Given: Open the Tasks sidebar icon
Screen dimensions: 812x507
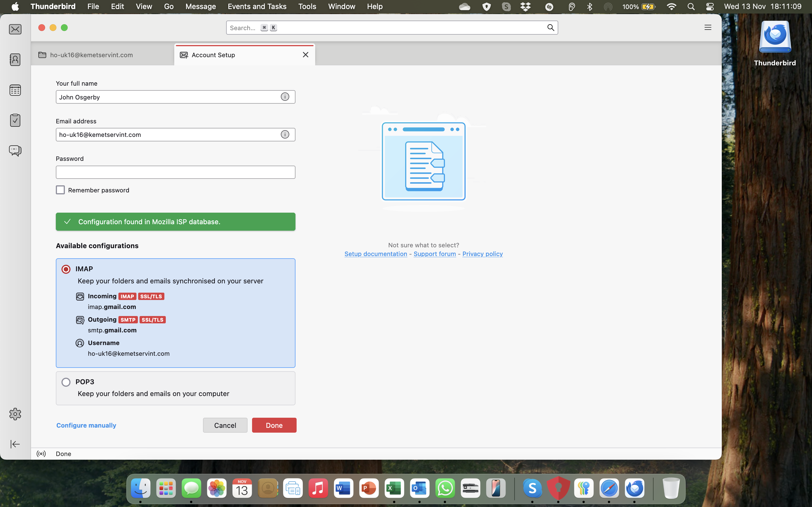Looking at the screenshot, I should [15, 120].
